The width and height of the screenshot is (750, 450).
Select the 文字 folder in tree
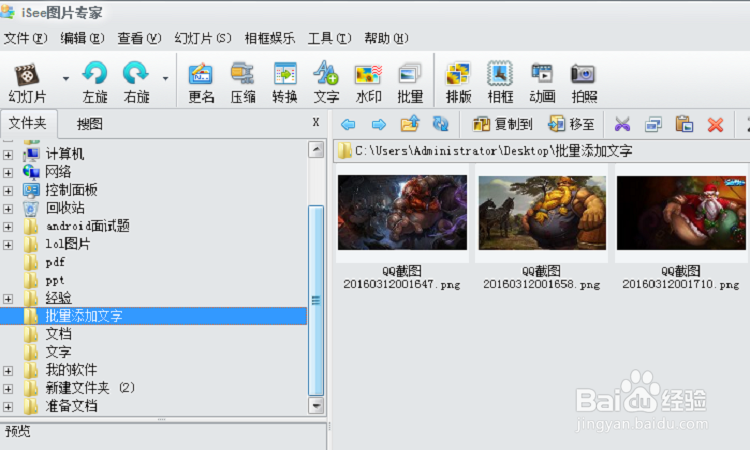click(x=58, y=352)
